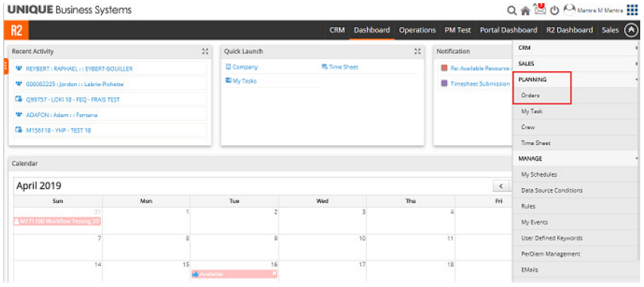Screen dimensions: 644x287
Task: Open the Available event on April 16
Action: pyautogui.click(x=235, y=274)
